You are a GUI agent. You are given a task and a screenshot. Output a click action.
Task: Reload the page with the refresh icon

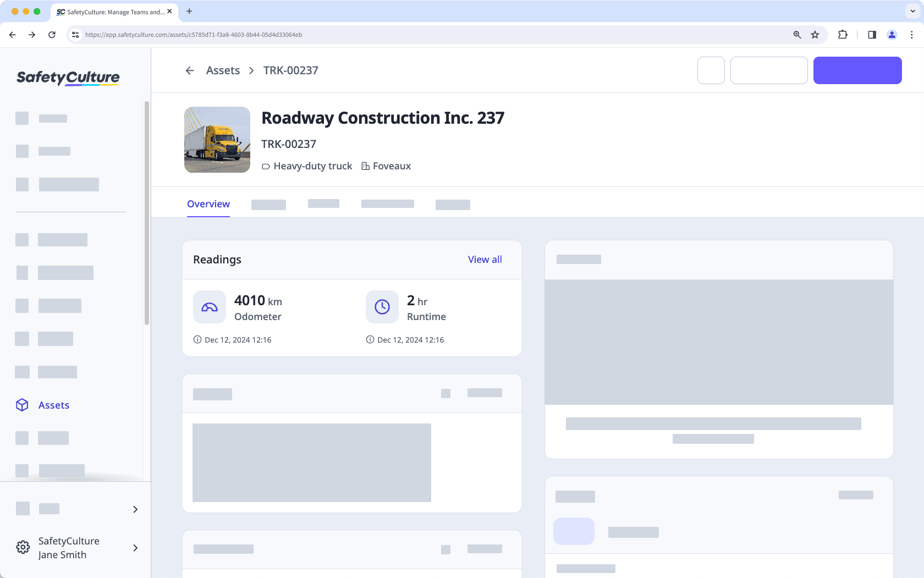tap(52, 35)
